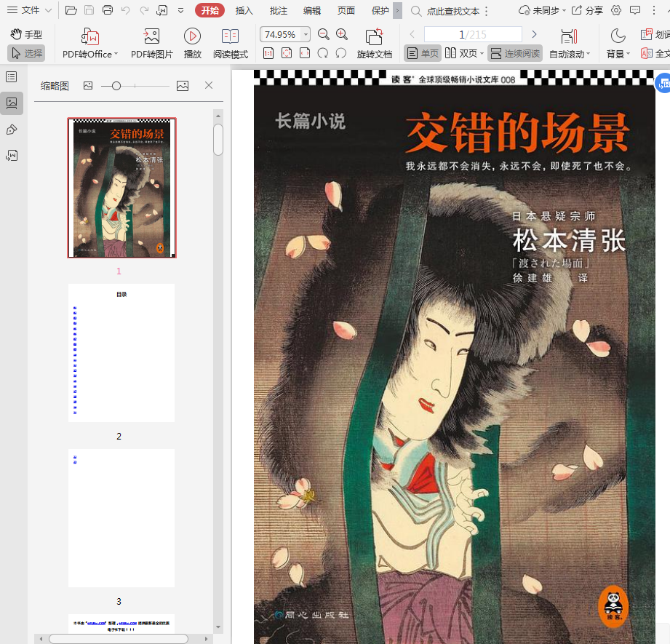Click the redo arrow icon
670x644 pixels.
pos(144,10)
